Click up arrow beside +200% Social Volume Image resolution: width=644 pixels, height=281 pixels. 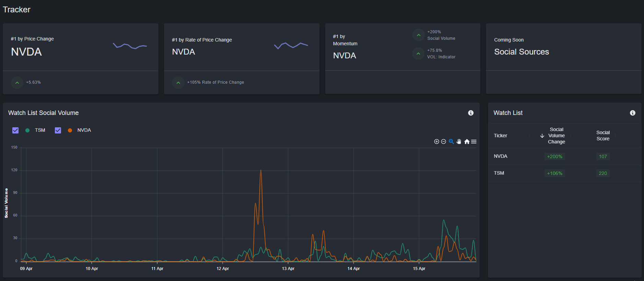[x=418, y=35]
